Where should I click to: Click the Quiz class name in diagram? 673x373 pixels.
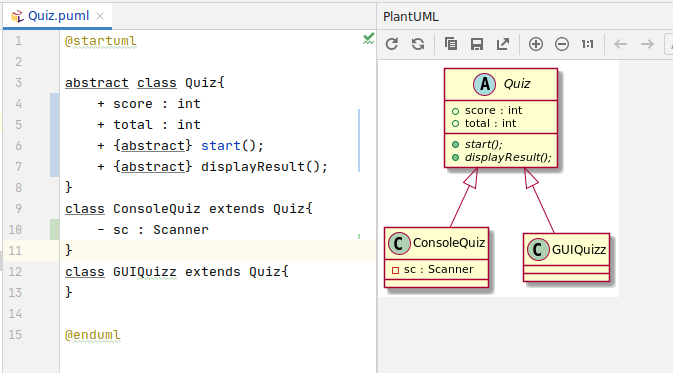click(x=517, y=84)
